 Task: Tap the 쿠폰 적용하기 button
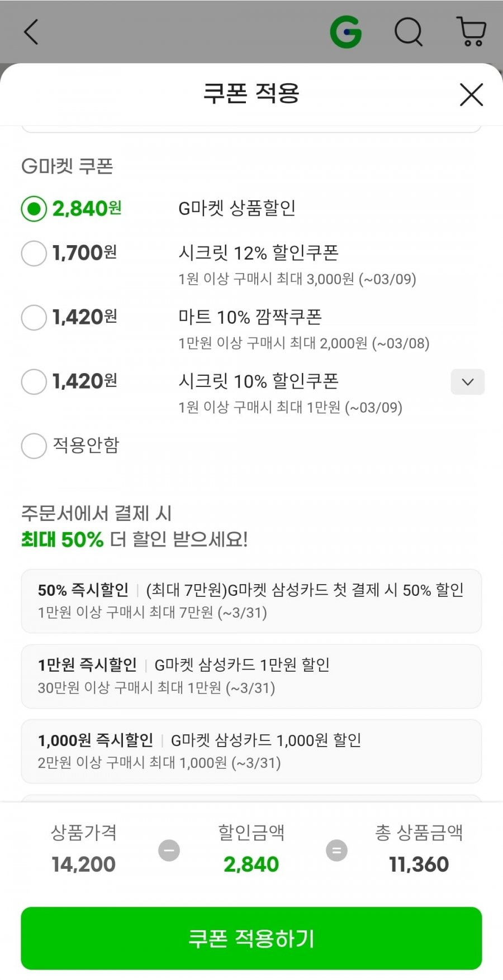[x=251, y=938]
